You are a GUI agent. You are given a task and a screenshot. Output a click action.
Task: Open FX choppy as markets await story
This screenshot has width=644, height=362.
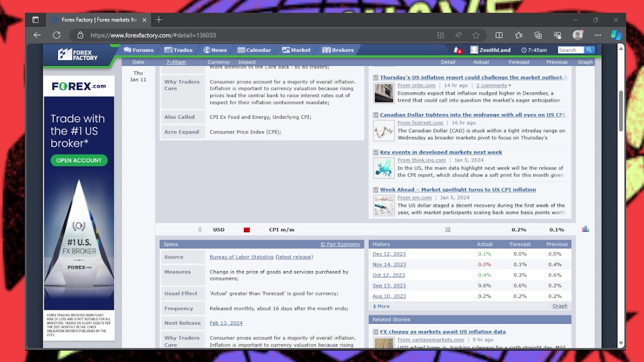pos(443,332)
